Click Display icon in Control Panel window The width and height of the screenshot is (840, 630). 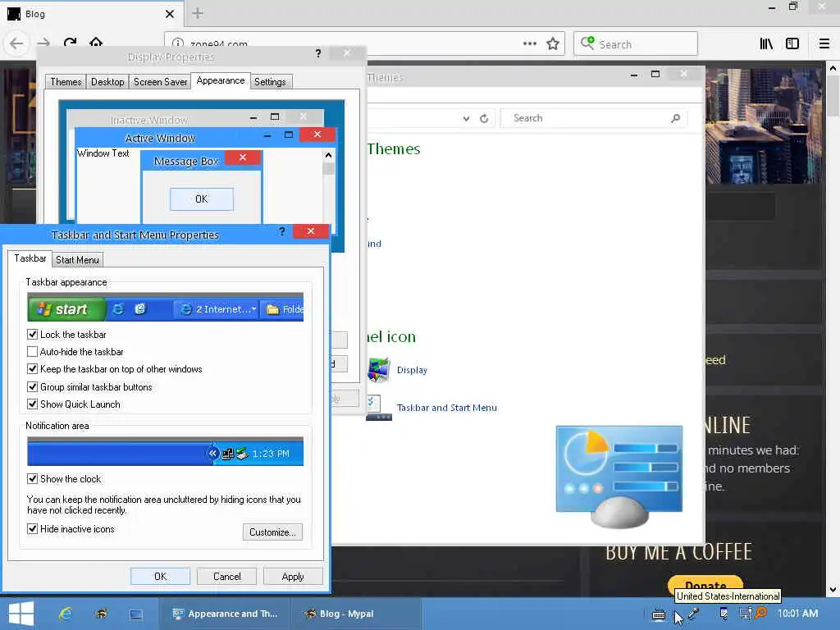point(379,370)
